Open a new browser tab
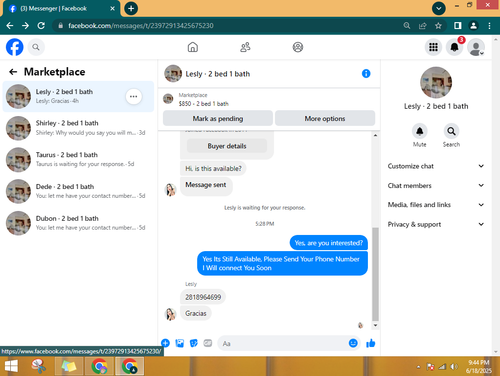 131,8
